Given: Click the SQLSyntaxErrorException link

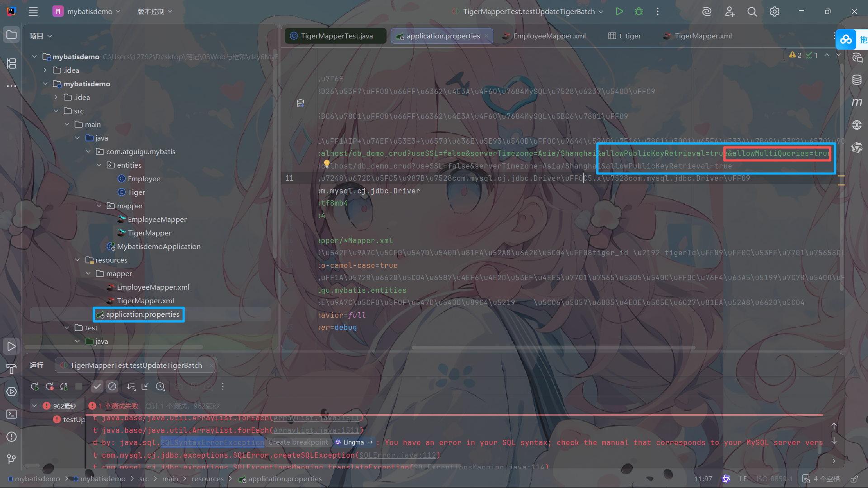Looking at the screenshot, I should pos(212,443).
